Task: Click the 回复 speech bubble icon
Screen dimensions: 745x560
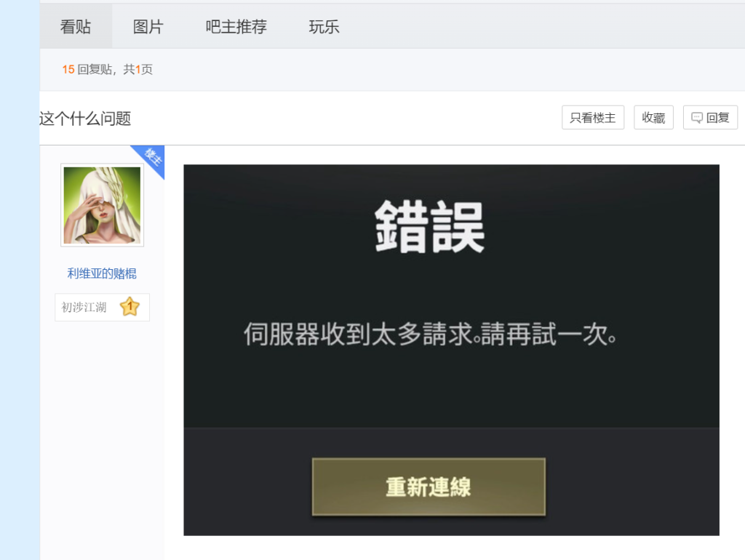Action: [697, 118]
